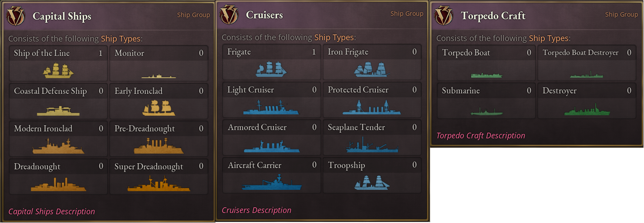Open the Capital Ships Description text
644x223 pixels.
click(x=52, y=212)
